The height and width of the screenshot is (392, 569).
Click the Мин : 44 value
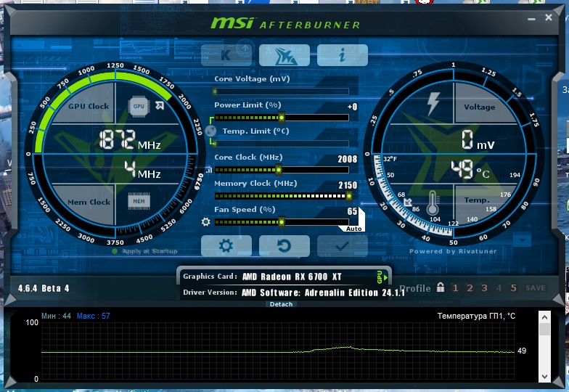coord(56,316)
